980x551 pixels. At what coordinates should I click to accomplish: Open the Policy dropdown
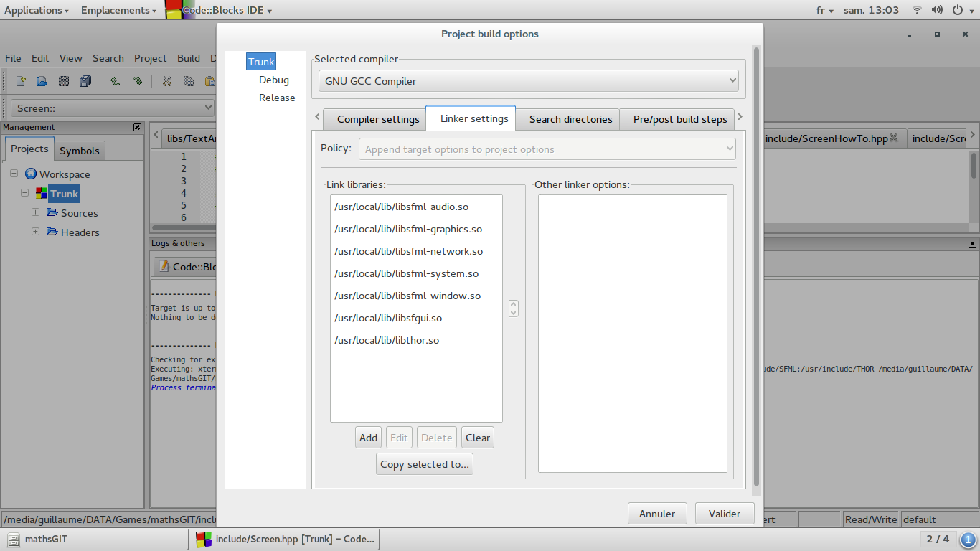pyautogui.click(x=547, y=149)
